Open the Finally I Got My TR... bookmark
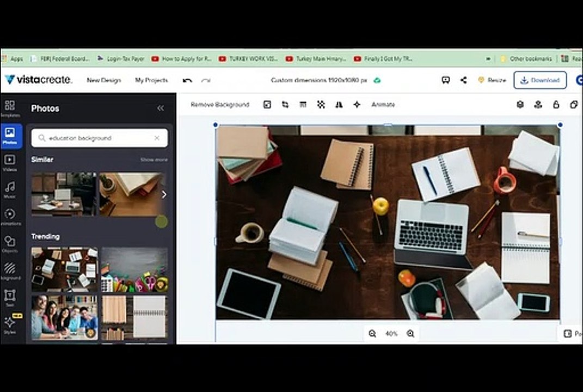Screen dimensions: 583x392 [383, 59]
